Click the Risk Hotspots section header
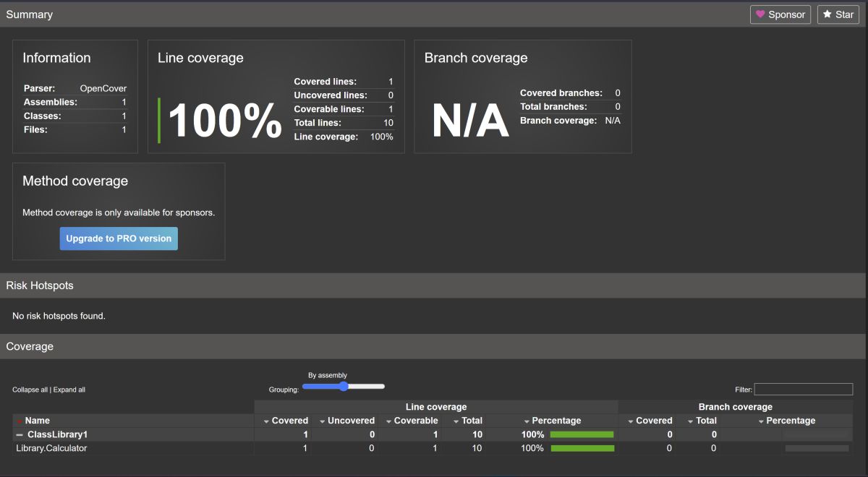The image size is (868, 477). 40,285
